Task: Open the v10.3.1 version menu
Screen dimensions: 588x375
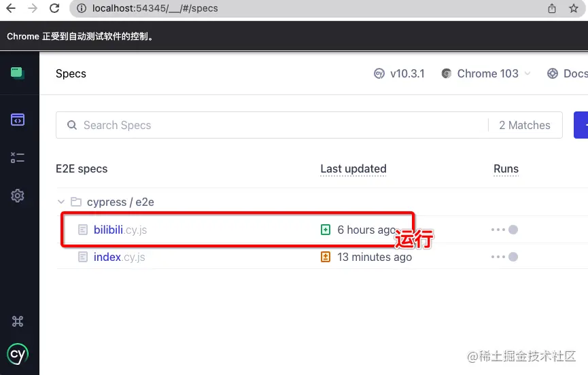Action: [x=400, y=73]
